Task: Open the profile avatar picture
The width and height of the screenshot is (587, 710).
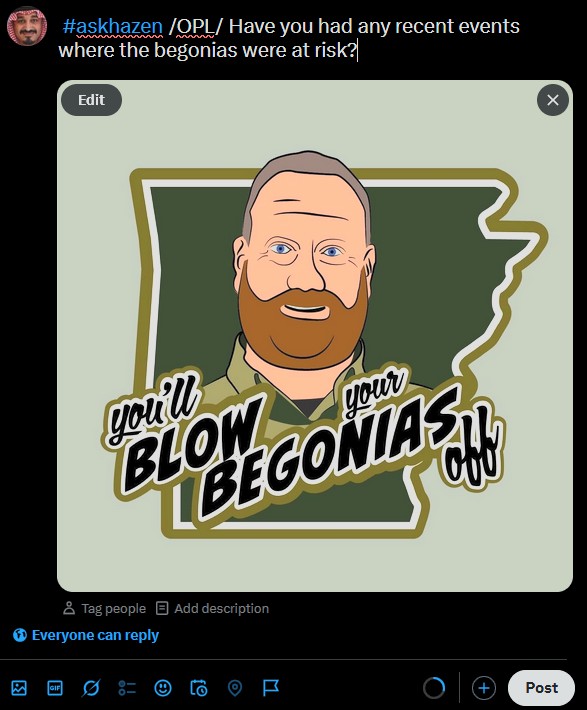Action: (27, 26)
